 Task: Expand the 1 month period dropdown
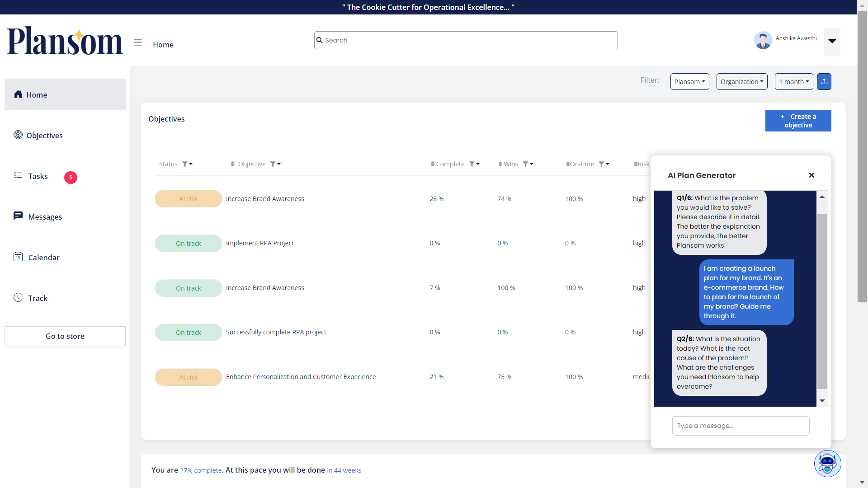point(793,82)
